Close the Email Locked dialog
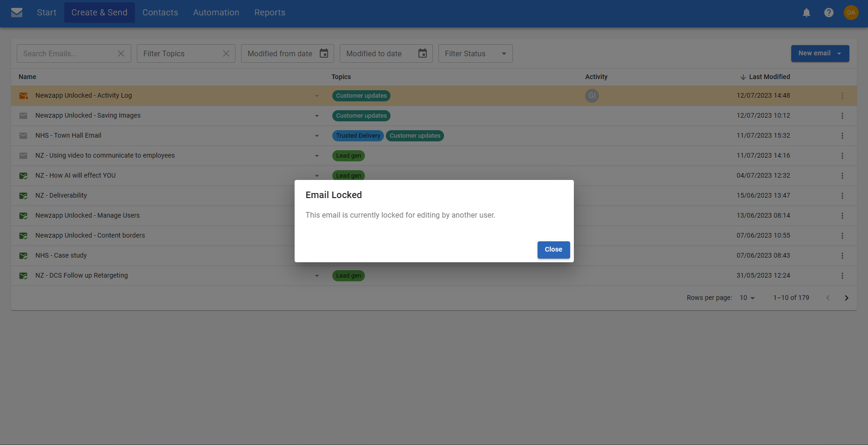Screen dimensions: 868x445 click(x=553, y=250)
